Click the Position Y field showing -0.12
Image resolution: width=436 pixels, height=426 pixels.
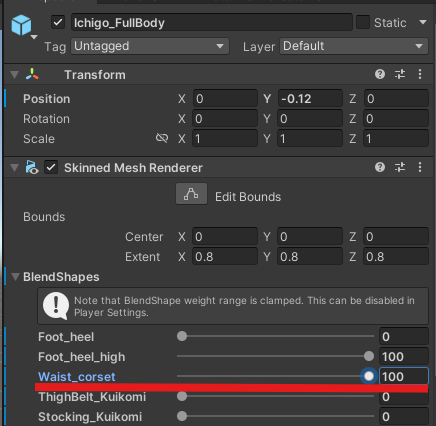310,98
